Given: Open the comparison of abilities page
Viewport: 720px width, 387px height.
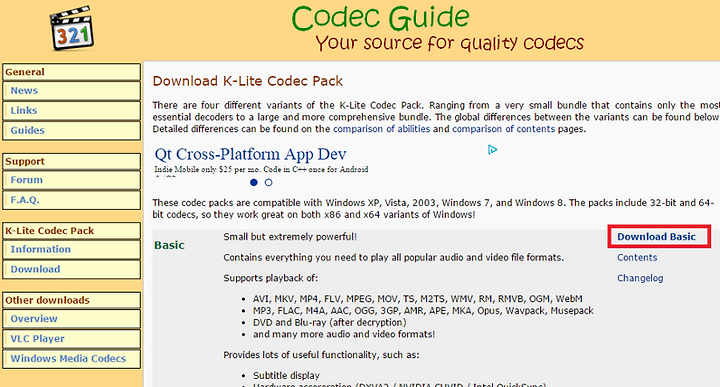Looking at the screenshot, I should click(x=382, y=129).
